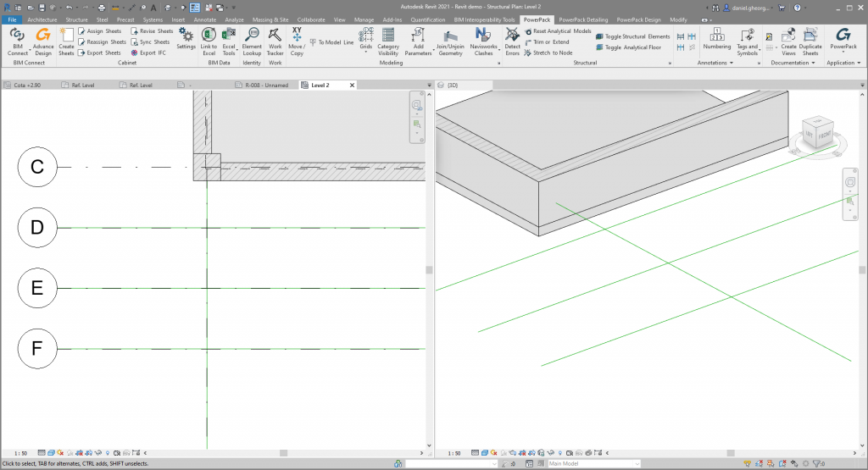Click the 3D ViewCube
Image resolution: width=868 pixels, height=470 pixels.
click(x=818, y=133)
